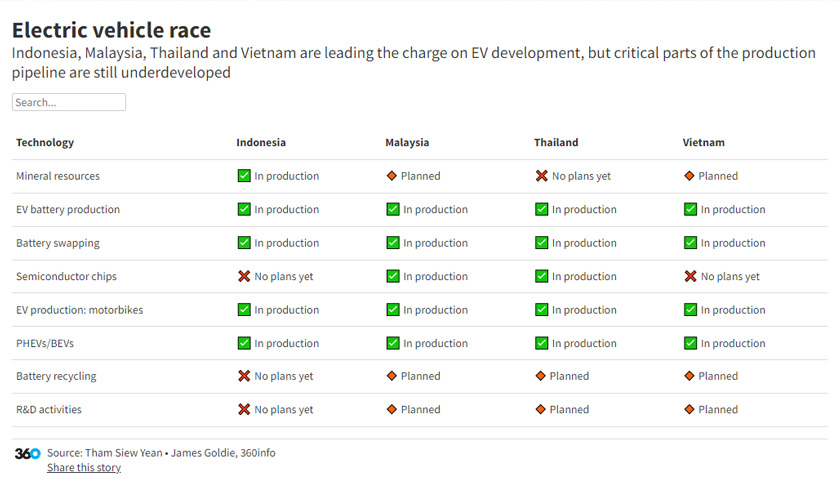Click the 360info logo icon

pos(27,454)
